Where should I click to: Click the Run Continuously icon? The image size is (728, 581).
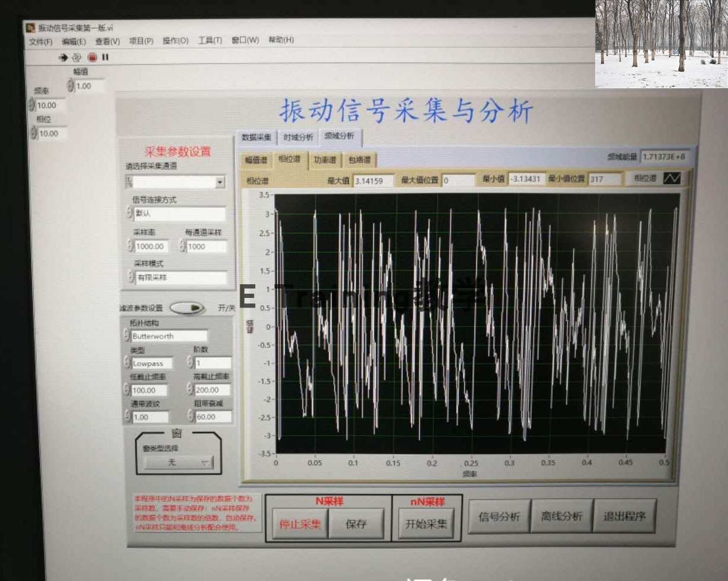click(x=76, y=57)
